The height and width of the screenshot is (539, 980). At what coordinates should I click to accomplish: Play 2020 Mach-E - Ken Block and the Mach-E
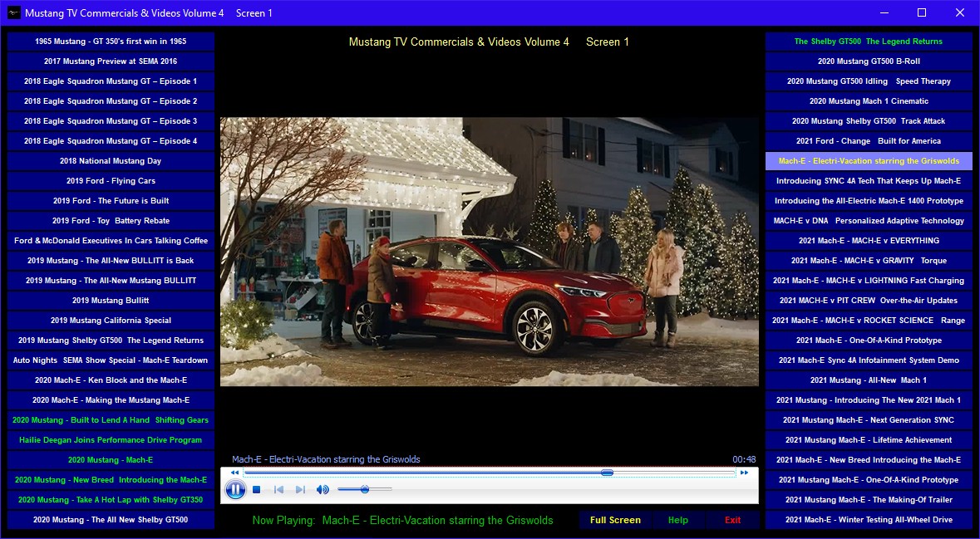point(111,380)
